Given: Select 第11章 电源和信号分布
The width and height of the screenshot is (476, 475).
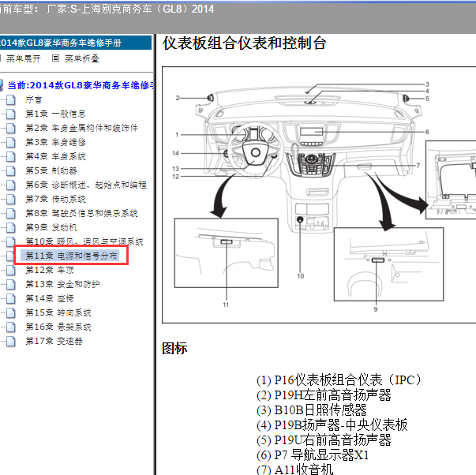Looking at the screenshot, I should point(71,256).
